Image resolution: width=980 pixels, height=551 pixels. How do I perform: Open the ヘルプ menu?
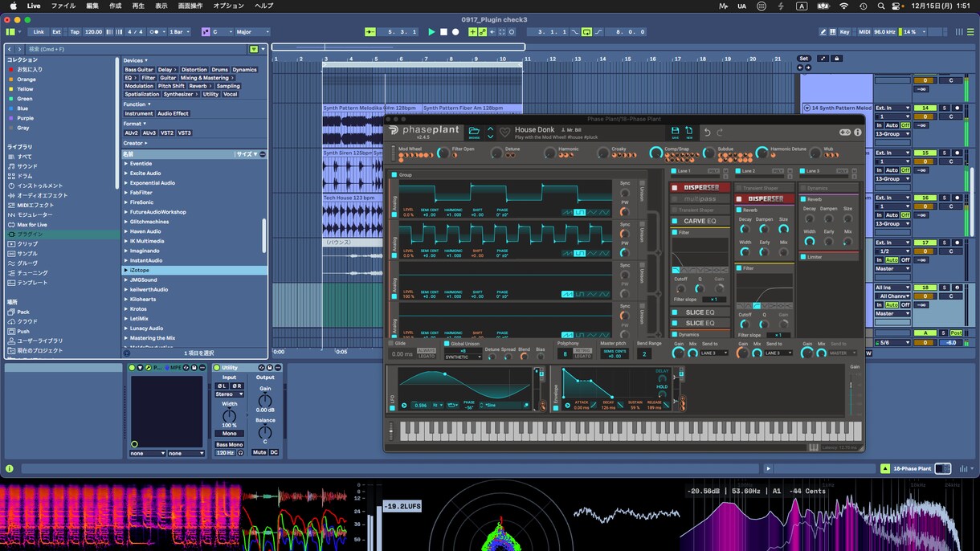(263, 6)
